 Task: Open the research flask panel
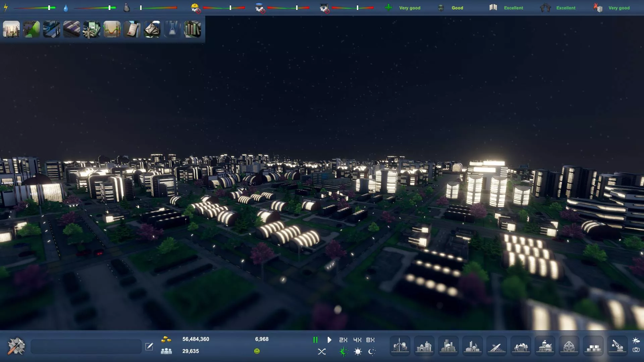pos(172,29)
